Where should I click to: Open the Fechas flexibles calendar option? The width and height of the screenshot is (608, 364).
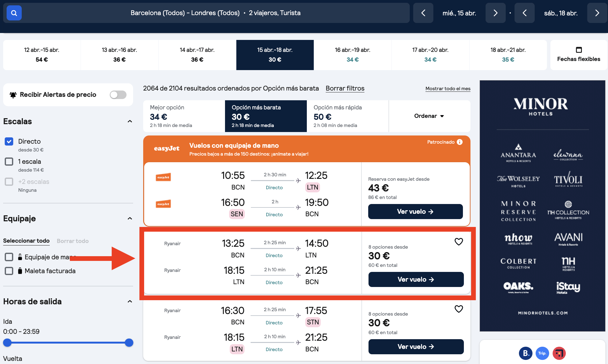pyautogui.click(x=578, y=55)
